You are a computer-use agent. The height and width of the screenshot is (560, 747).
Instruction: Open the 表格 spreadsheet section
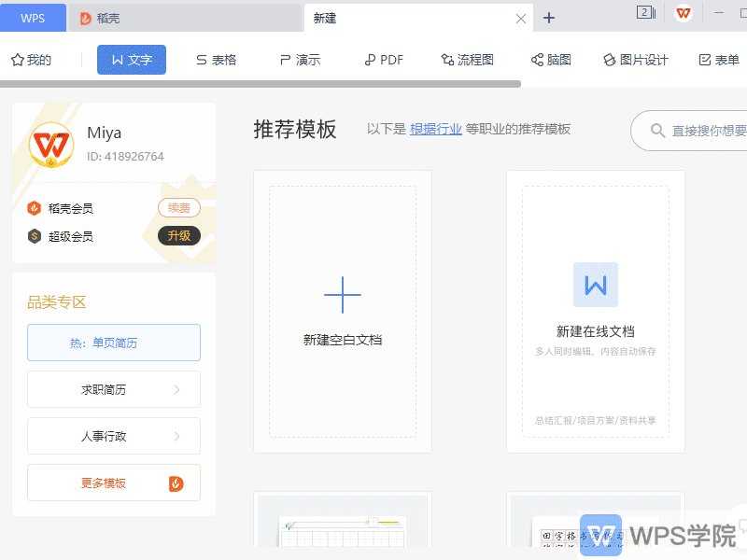pos(216,59)
